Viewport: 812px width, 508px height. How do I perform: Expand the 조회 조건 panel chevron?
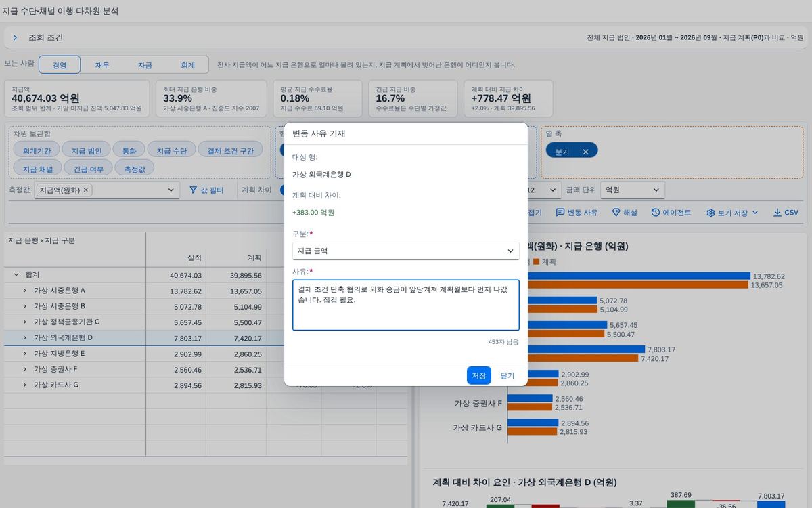click(x=15, y=38)
